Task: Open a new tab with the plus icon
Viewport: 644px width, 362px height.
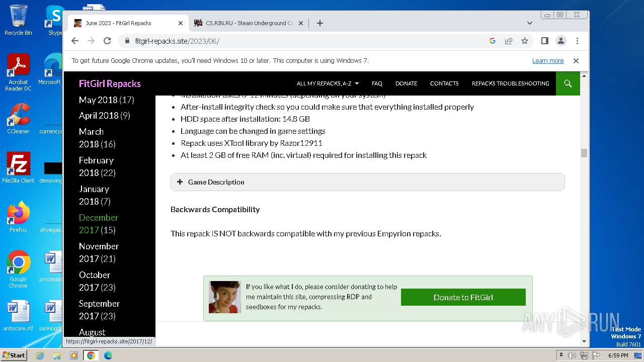Action: pyautogui.click(x=319, y=23)
